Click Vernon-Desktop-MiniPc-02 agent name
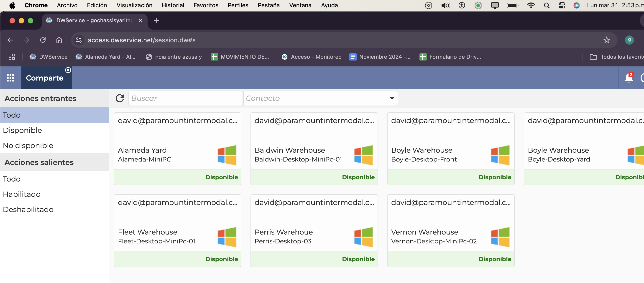Viewport: 644px width, 283px height. 434,241
